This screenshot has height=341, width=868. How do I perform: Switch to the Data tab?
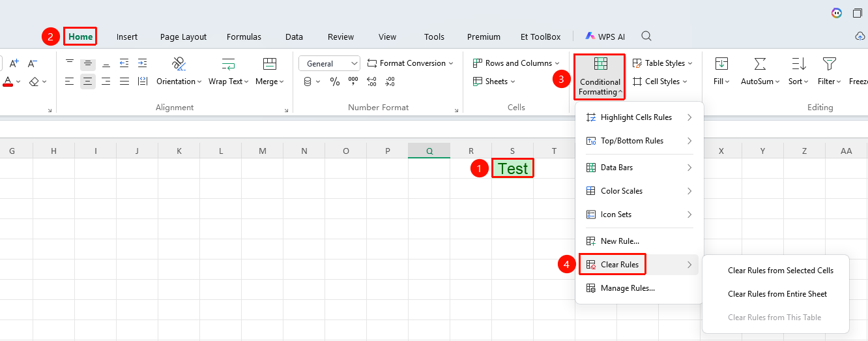tap(294, 37)
